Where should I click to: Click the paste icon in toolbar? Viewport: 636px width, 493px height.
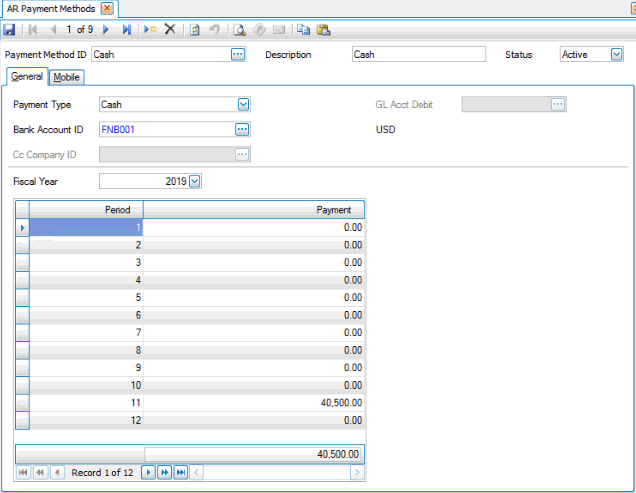[x=322, y=30]
